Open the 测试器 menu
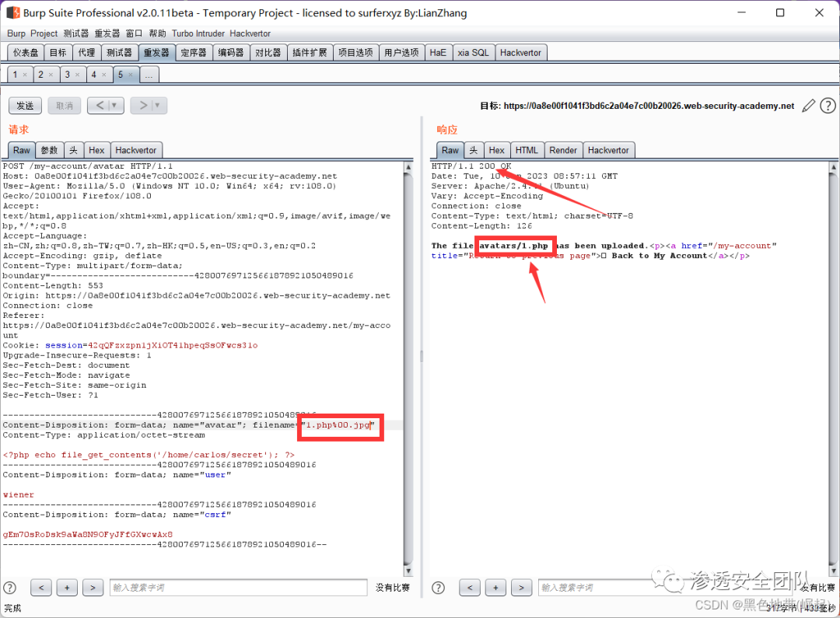This screenshot has width=840, height=618. [76, 33]
